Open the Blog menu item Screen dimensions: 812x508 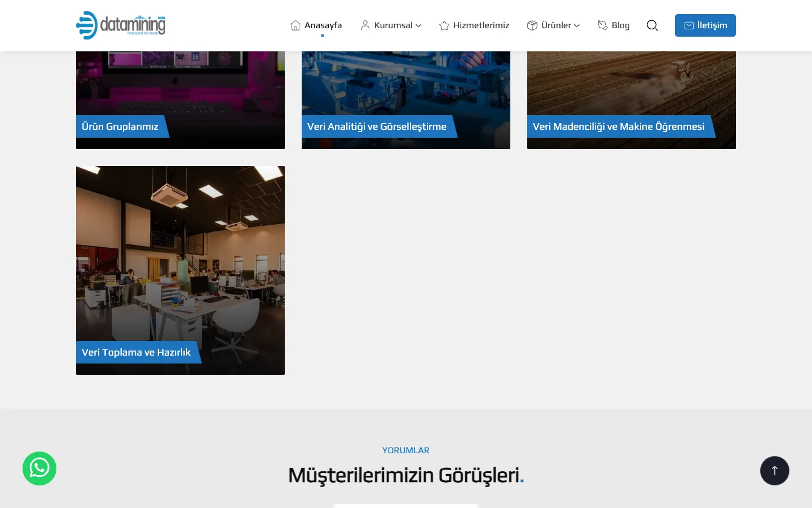pos(621,25)
